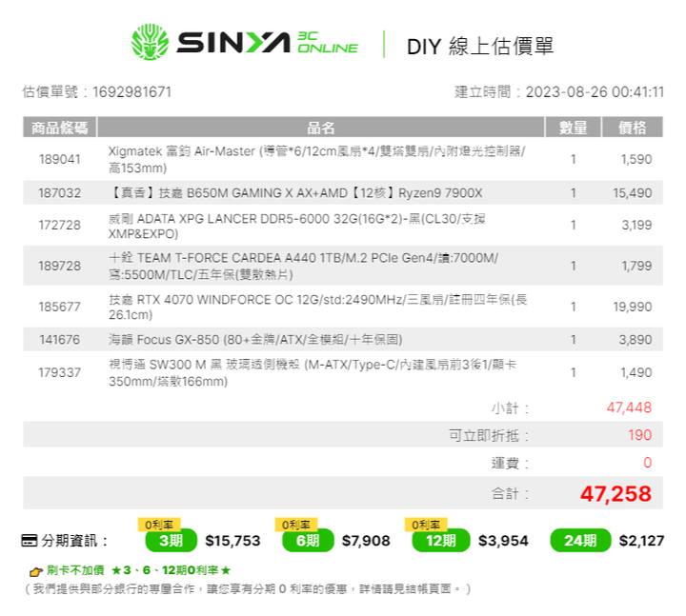Click the pointing hand icon before 刷卡不加價
The image size is (686, 616).
[x=35, y=571]
